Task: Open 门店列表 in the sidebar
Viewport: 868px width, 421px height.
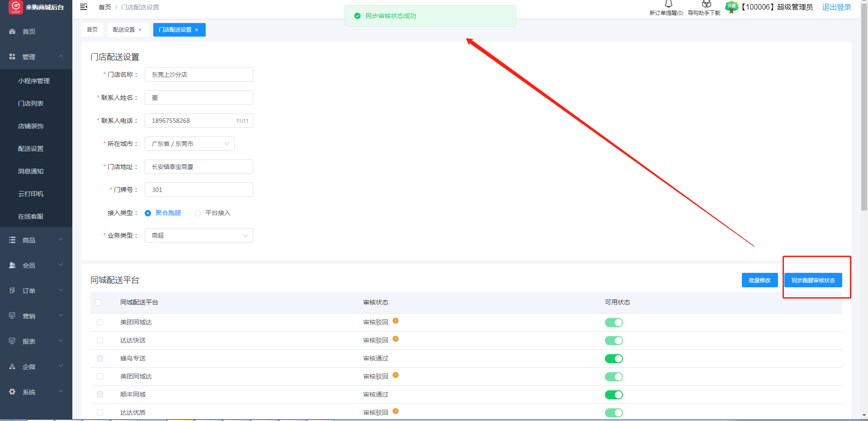Action: click(31, 103)
